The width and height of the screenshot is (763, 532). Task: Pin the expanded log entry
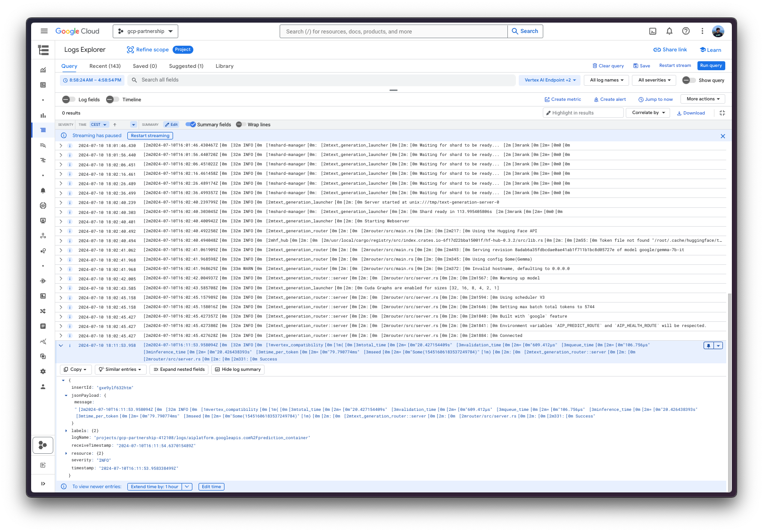click(x=708, y=346)
